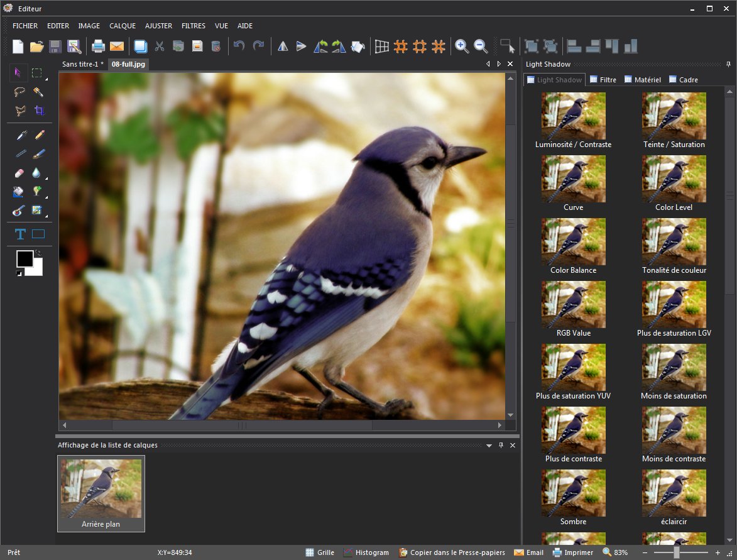737x560 pixels.
Task: Create a new document from the toolbar
Action: [x=18, y=46]
